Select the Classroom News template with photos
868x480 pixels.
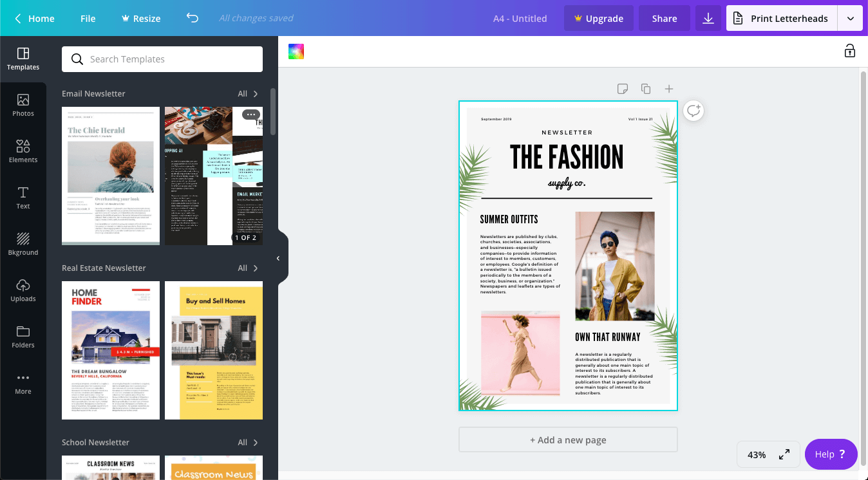(x=111, y=468)
